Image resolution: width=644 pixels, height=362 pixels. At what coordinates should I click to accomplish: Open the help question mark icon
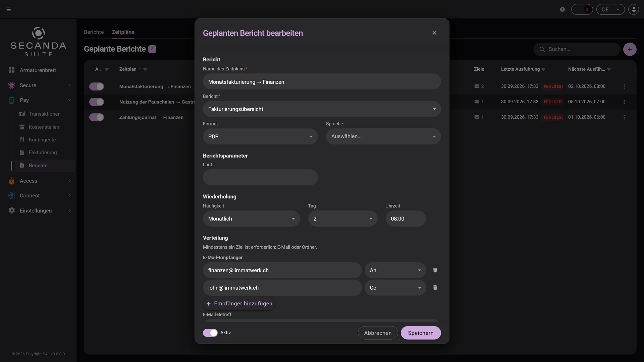(x=562, y=9)
